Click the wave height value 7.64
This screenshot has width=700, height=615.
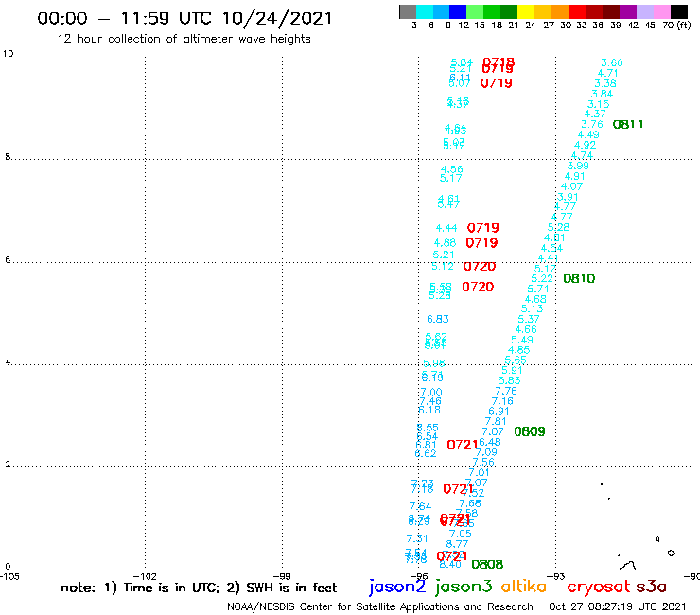420,506
